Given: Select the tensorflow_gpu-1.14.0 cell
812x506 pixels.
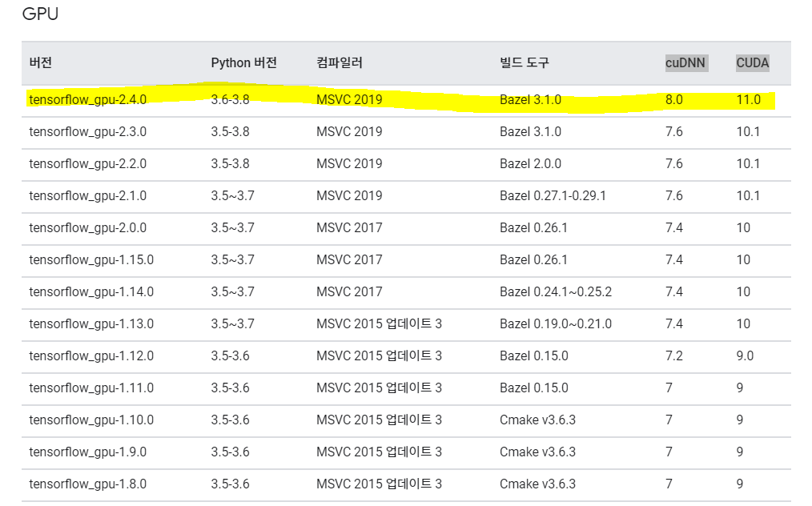Looking at the screenshot, I should 91,292.
